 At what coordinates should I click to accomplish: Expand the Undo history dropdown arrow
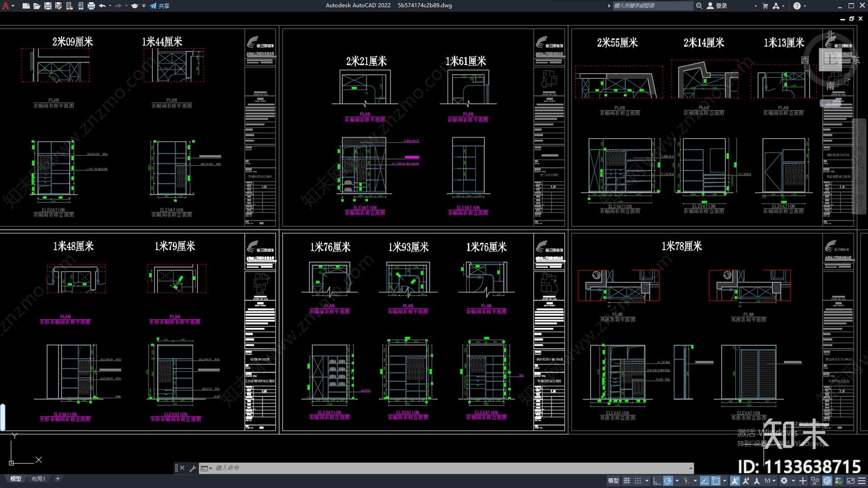click(110, 6)
